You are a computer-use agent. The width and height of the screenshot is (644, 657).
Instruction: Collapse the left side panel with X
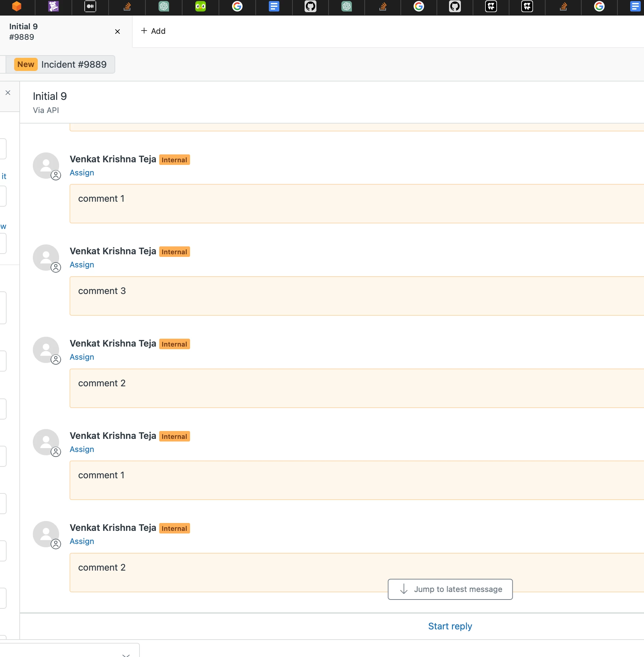8,93
